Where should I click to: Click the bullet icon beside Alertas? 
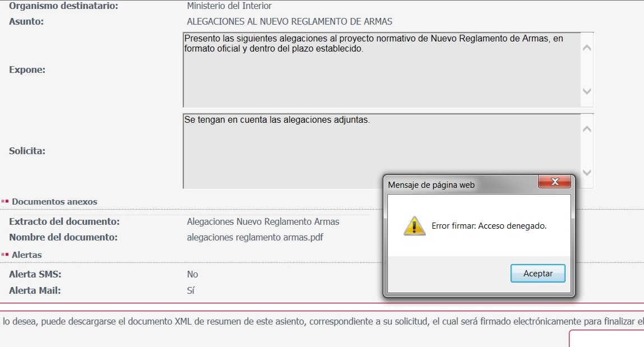click(x=5, y=255)
